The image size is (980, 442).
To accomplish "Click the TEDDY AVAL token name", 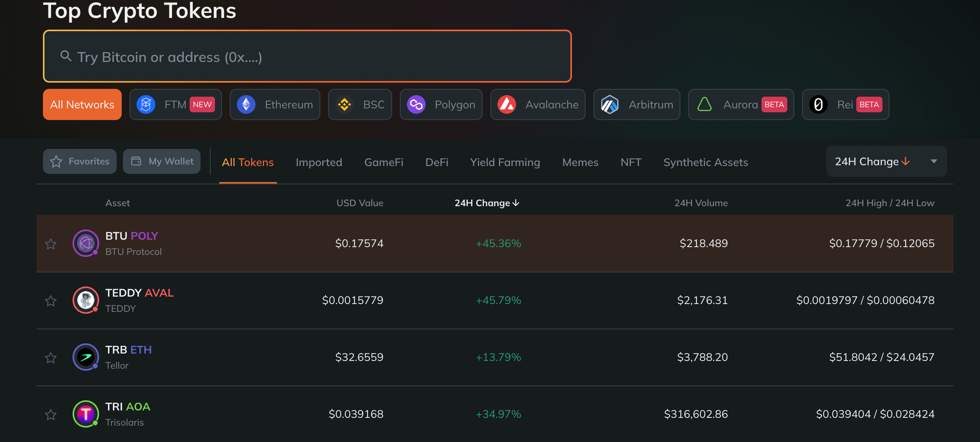I will [x=139, y=293].
